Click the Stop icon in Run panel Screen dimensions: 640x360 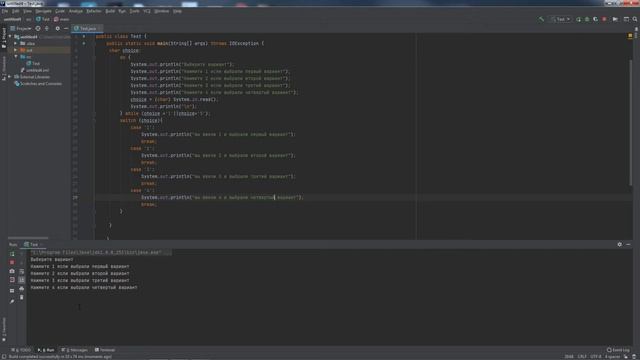[x=12, y=262]
